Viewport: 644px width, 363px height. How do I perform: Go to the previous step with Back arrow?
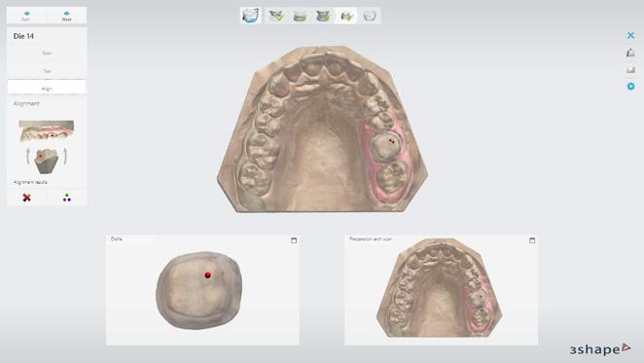point(26,16)
